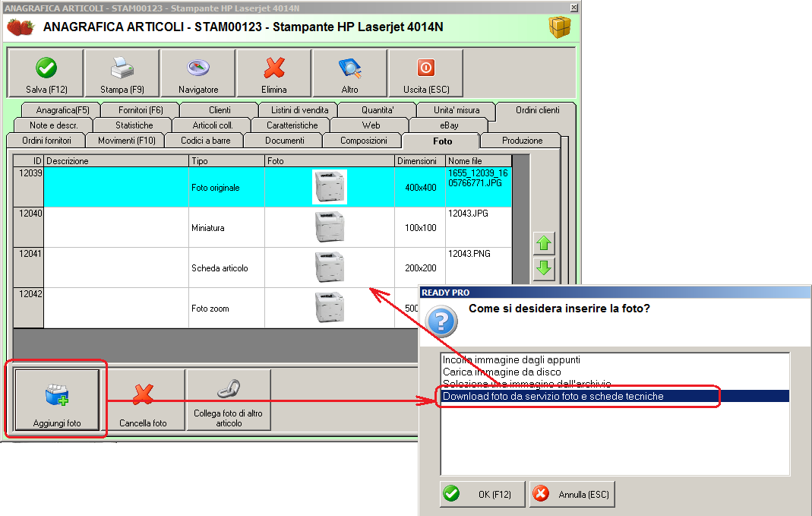Click the 'Miniatura' type cell
812x516 pixels.
pyautogui.click(x=226, y=227)
